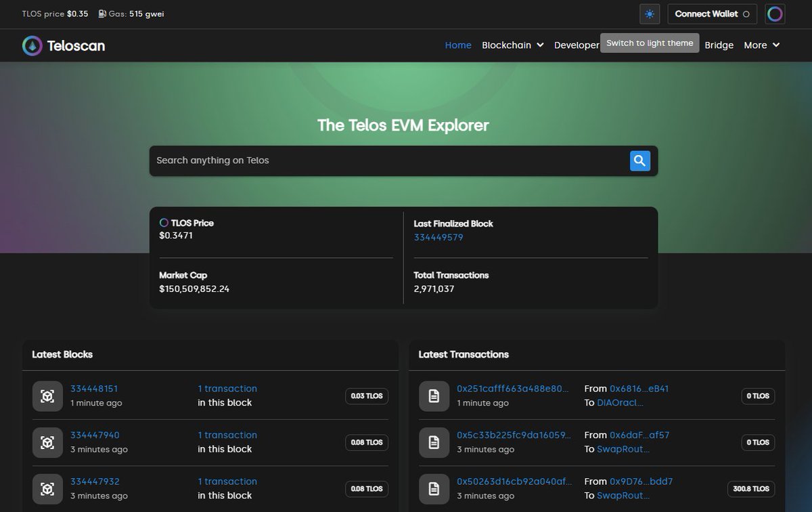The width and height of the screenshot is (812, 512).
Task: View 1 transaction link of block 334448151
Action: click(227, 389)
